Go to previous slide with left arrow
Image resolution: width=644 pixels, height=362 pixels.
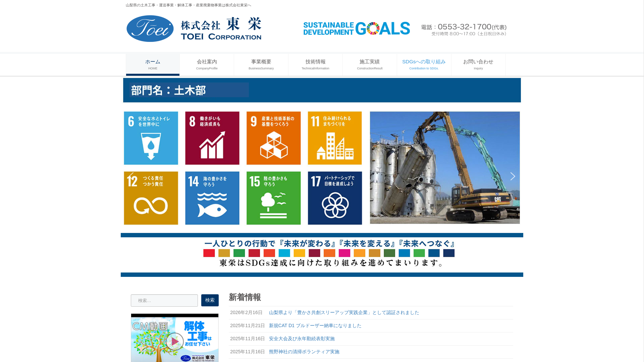point(131,176)
